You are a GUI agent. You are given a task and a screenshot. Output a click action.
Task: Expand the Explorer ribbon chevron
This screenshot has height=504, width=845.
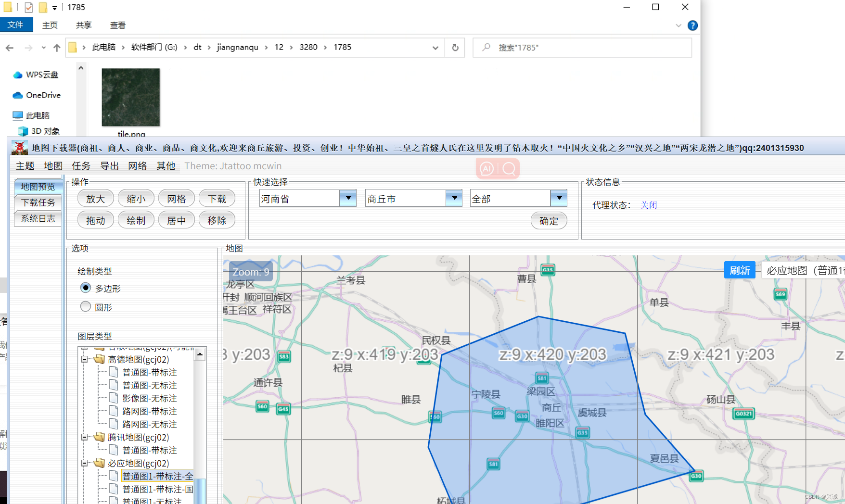[679, 25]
